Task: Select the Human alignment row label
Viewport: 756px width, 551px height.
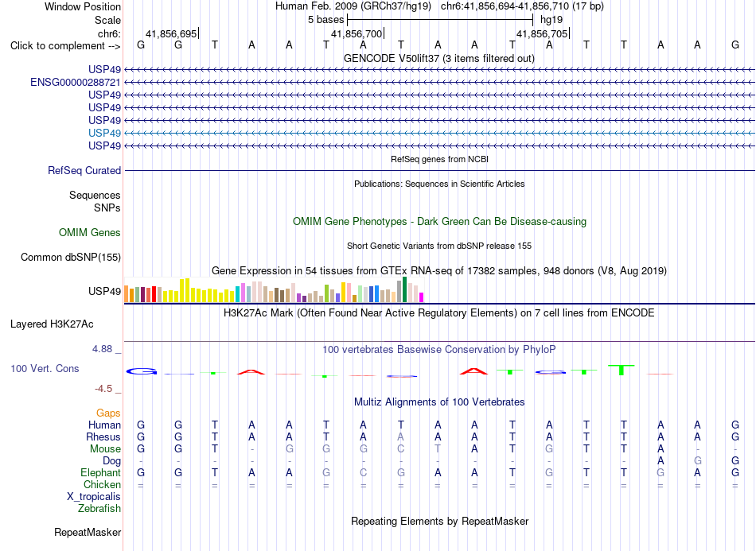Action: point(104,425)
